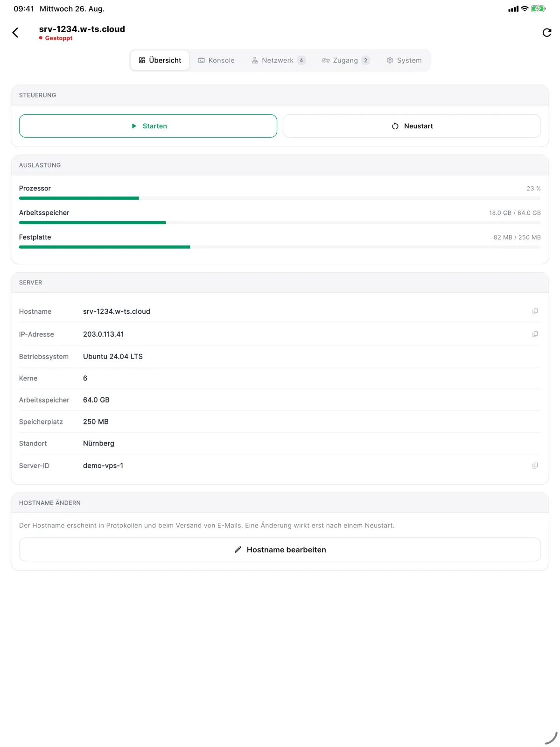
Task: Click the Server-ID value demo-vps-1
Action: 103,465
